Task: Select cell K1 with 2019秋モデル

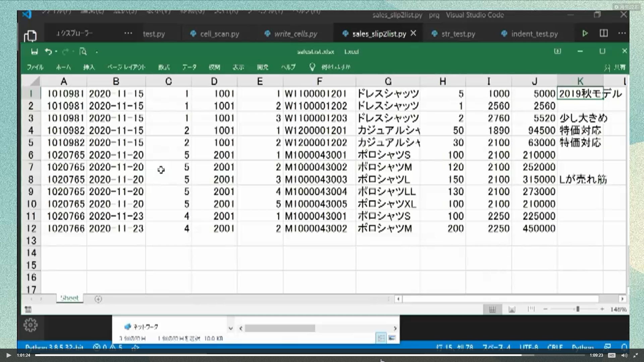Action: (580, 94)
